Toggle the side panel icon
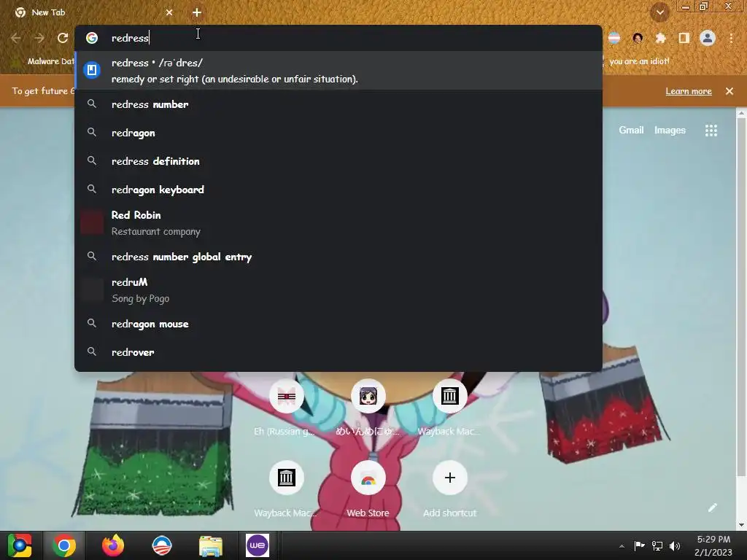The image size is (747, 560). 684,38
